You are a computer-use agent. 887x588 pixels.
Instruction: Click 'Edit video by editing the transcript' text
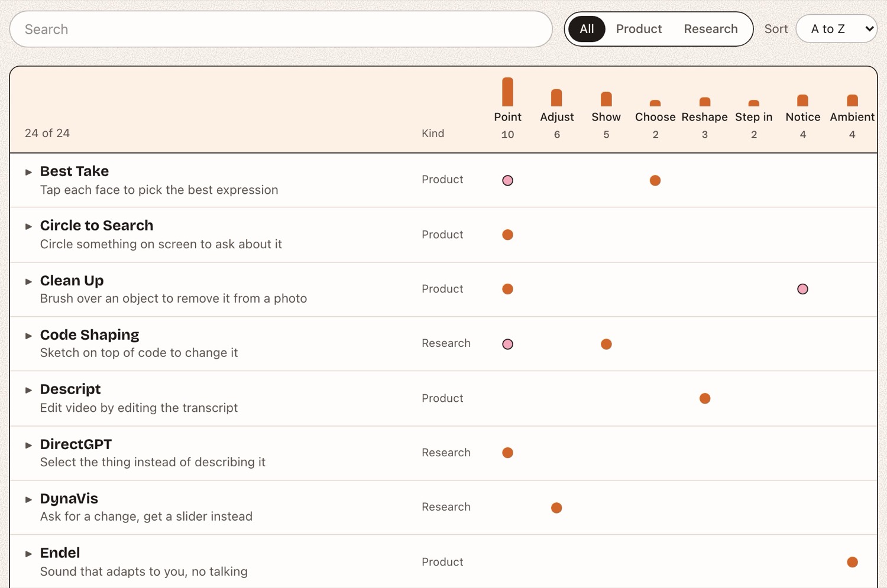point(139,408)
